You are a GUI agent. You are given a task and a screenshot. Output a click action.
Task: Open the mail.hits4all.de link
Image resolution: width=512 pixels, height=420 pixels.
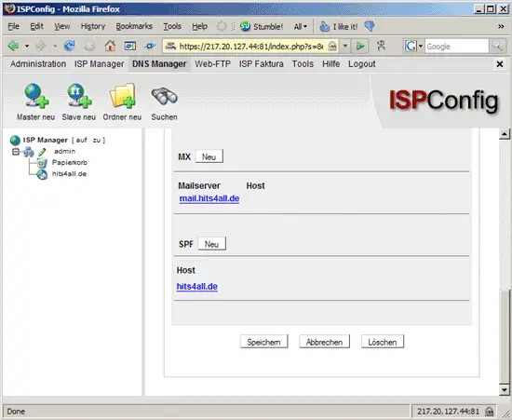(209, 198)
